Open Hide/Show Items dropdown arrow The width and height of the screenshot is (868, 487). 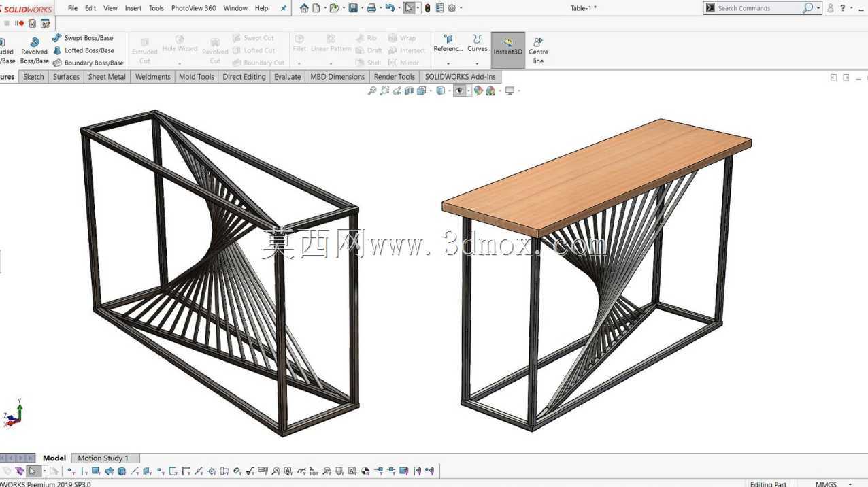point(469,90)
